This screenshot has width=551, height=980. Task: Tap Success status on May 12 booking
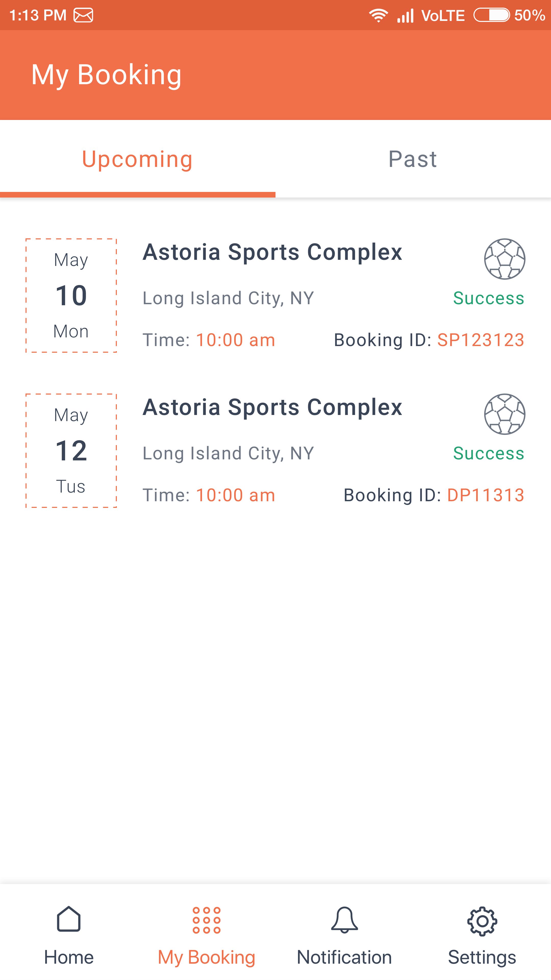(x=489, y=454)
